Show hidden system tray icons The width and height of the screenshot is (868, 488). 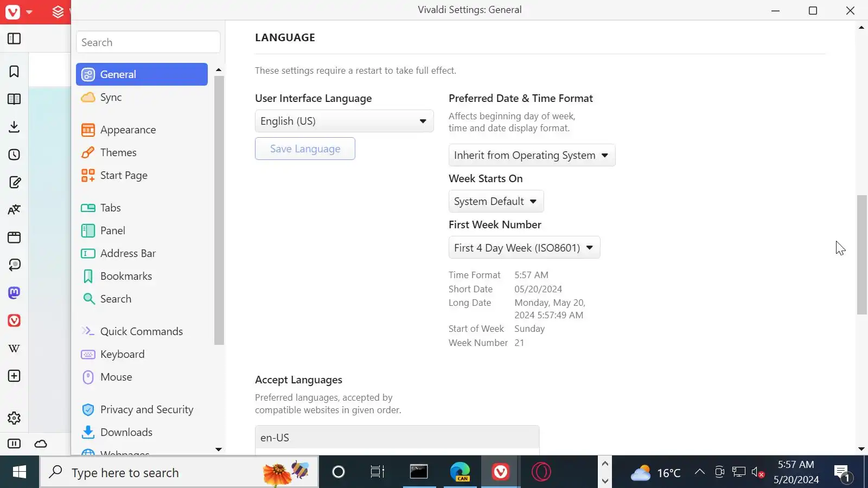pos(700,472)
